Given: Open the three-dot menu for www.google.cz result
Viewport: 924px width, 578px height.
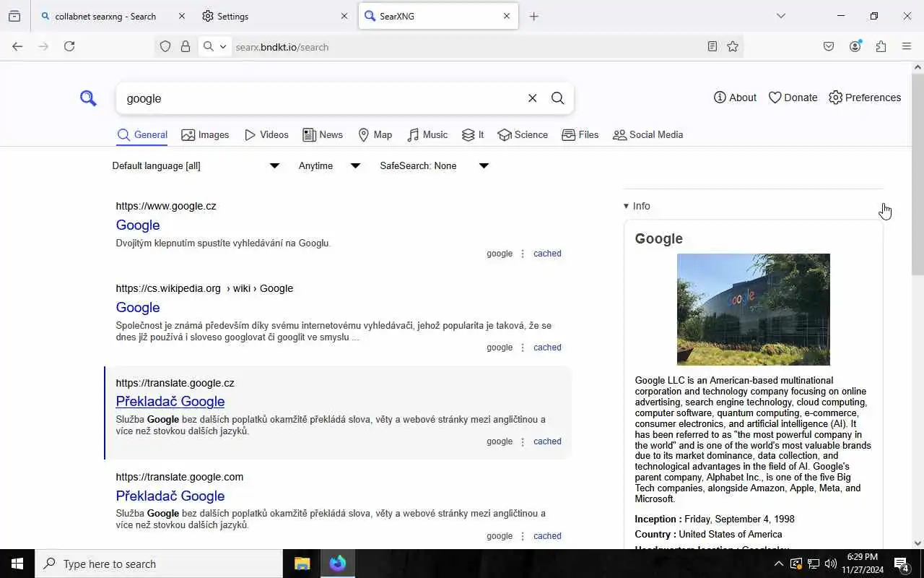Looking at the screenshot, I should 523,254.
